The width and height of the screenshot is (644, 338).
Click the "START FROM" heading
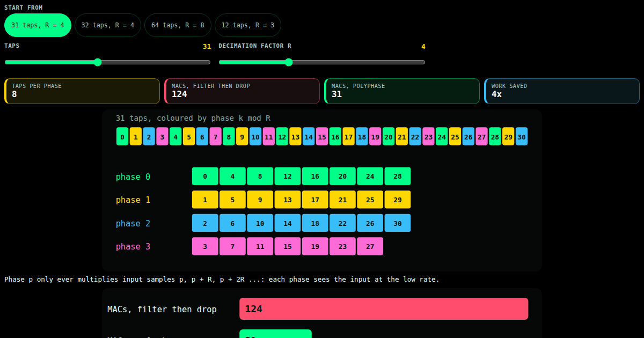tap(24, 8)
